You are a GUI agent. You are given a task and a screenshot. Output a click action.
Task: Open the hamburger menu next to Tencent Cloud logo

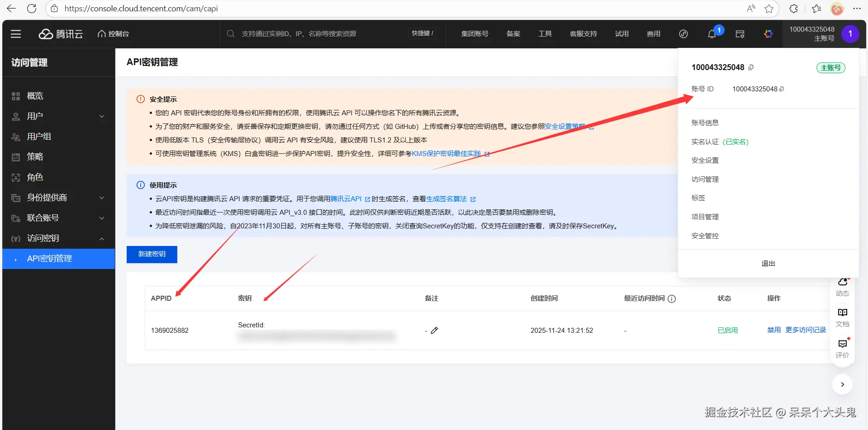point(16,34)
